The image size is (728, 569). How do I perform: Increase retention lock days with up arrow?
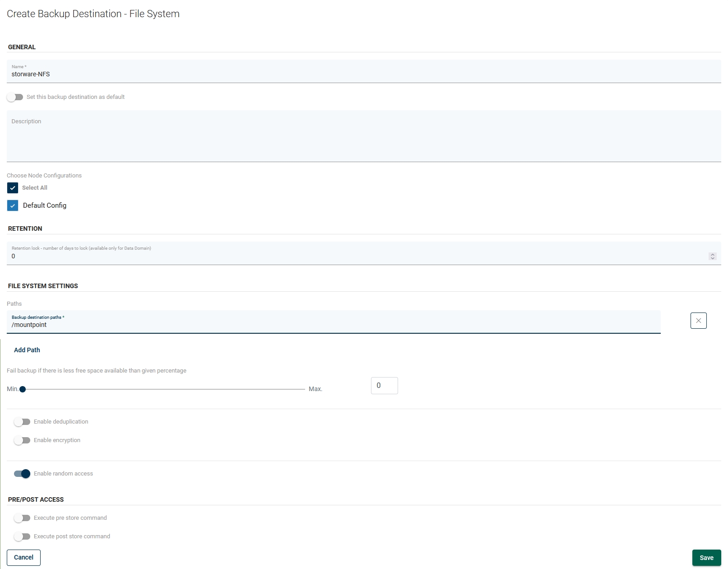click(x=713, y=254)
